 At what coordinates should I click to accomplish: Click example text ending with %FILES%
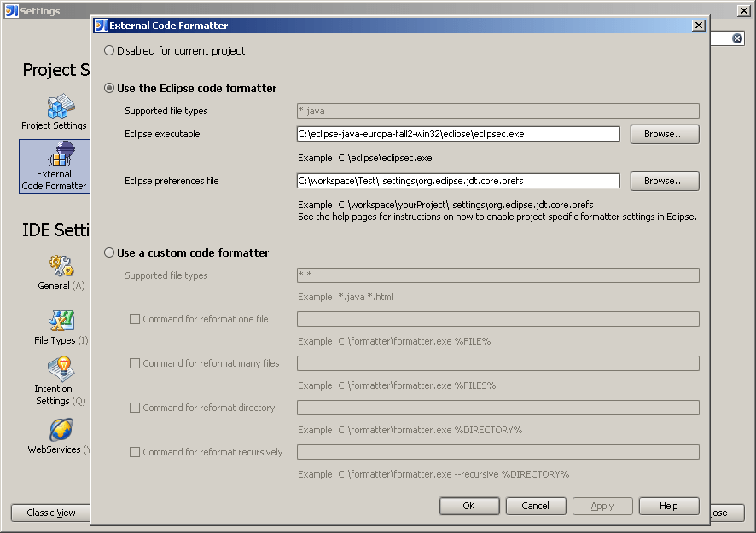click(x=397, y=385)
